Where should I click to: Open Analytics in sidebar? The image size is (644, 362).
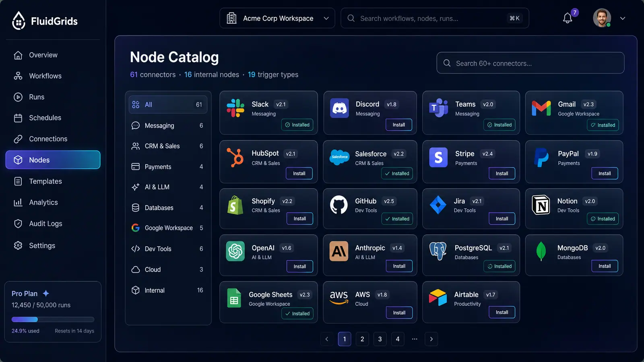(x=53, y=202)
